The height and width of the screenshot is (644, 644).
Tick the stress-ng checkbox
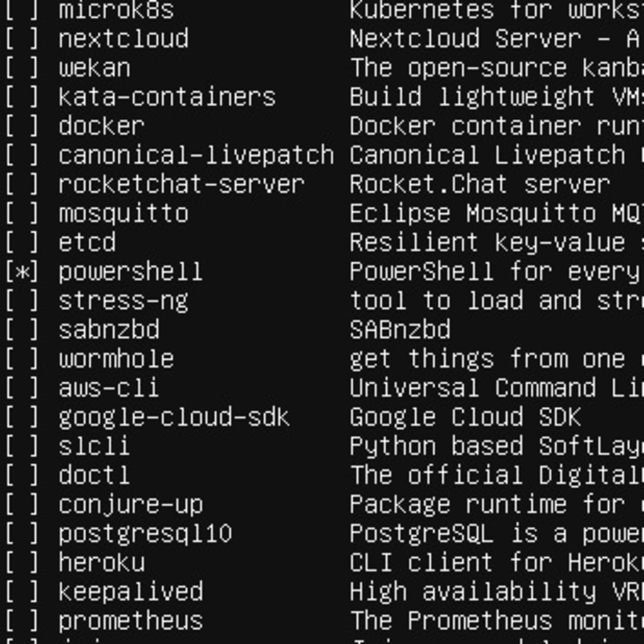[x=22, y=301]
